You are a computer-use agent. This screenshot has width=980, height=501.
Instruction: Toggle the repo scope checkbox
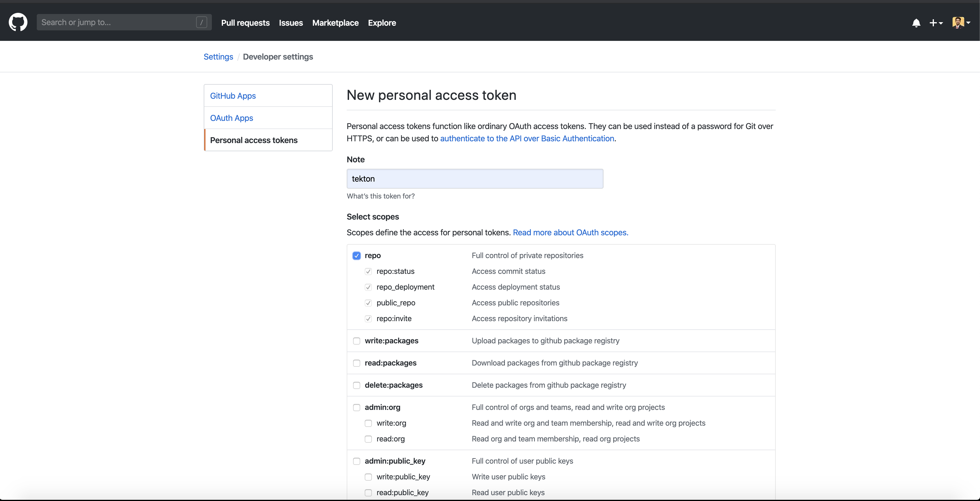(x=356, y=255)
